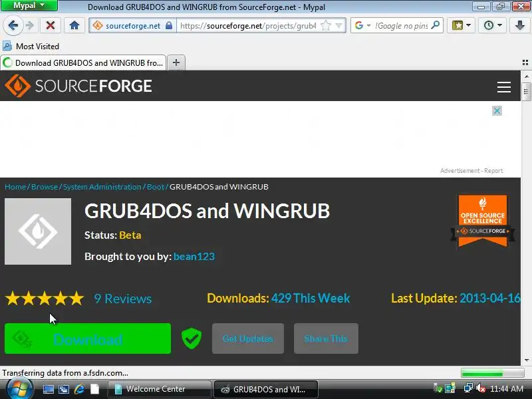The image size is (532, 399).
Task: Click the Beta status label
Action: [130, 235]
